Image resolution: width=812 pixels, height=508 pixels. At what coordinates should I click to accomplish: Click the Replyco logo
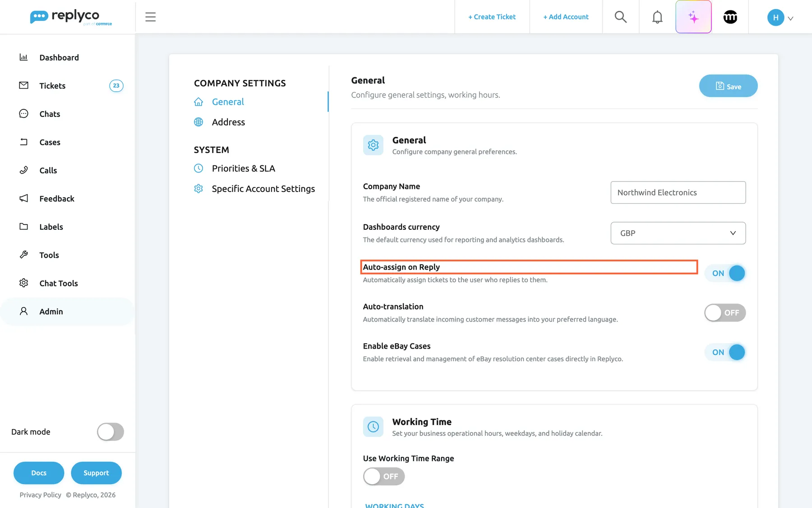click(71, 17)
